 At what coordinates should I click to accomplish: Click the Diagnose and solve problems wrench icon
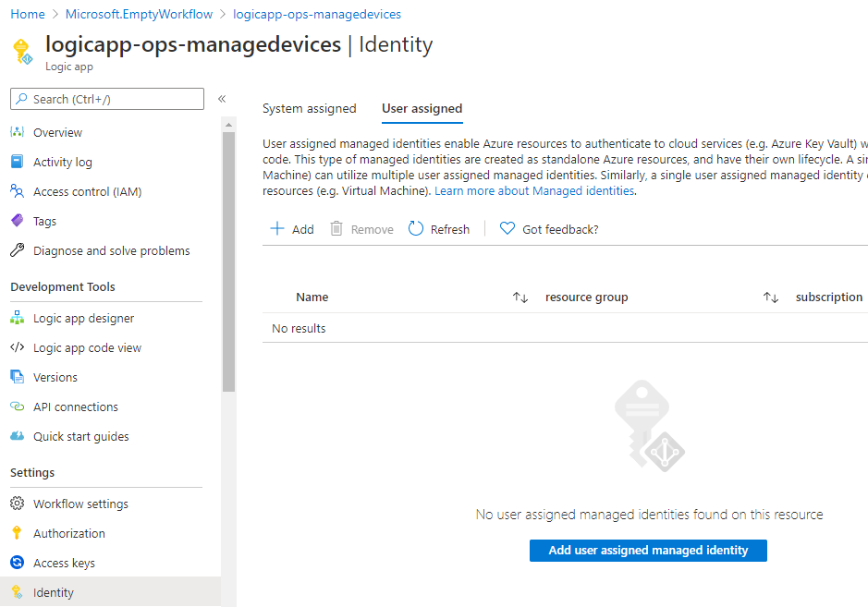click(18, 250)
